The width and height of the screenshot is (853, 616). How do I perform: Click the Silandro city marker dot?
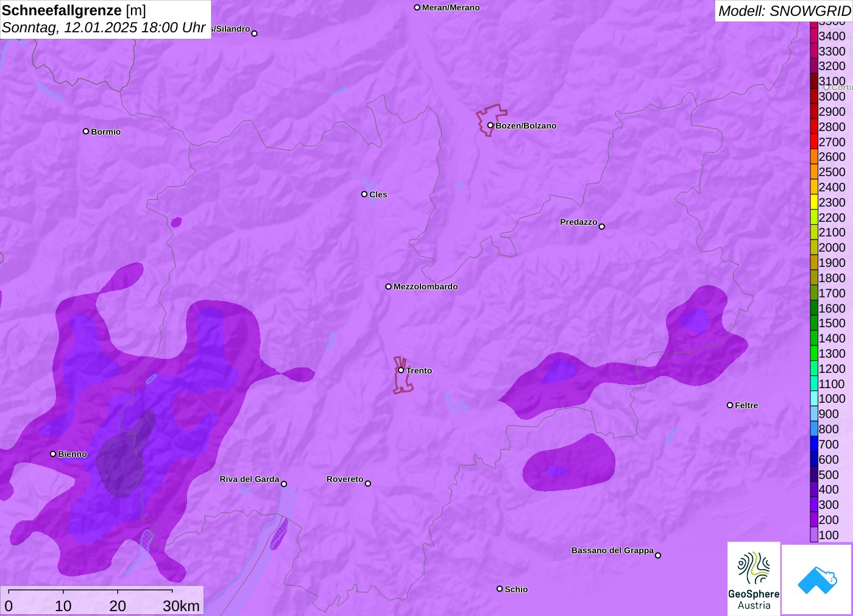coord(255,34)
